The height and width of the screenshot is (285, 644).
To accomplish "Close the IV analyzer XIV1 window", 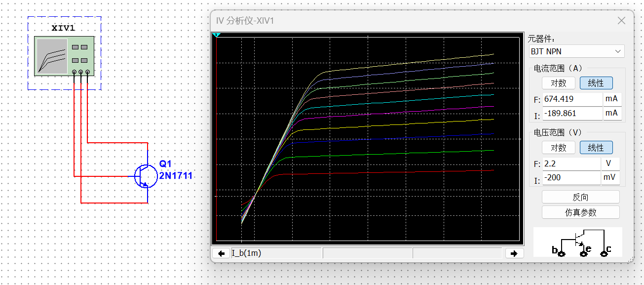I will point(621,21).
